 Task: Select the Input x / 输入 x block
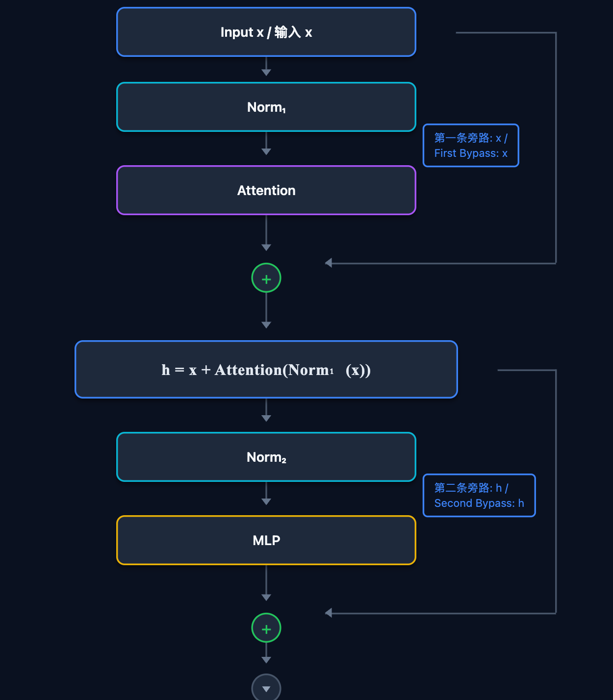coord(266,32)
